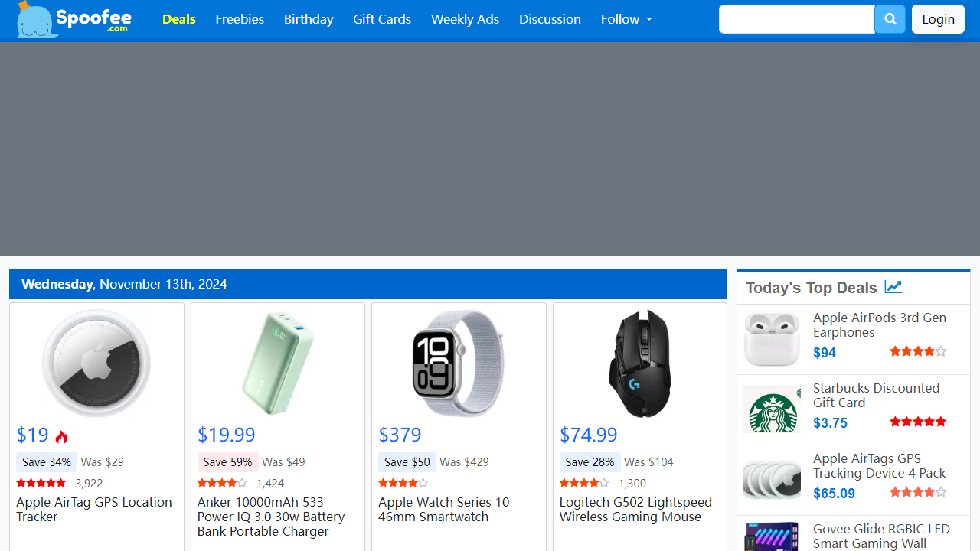Open the Starbucks logo thumbnail
The image size is (980, 551).
772,410
